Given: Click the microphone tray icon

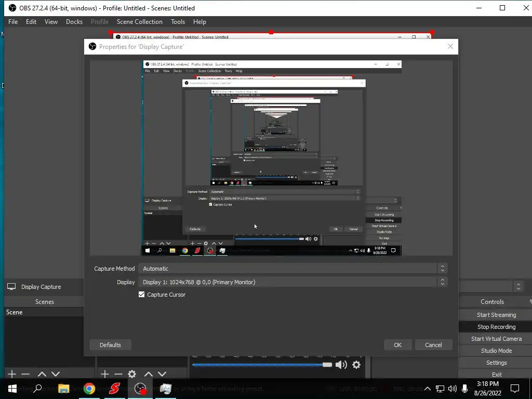Looking at the screenshot, I should click(x=464, y=389).
